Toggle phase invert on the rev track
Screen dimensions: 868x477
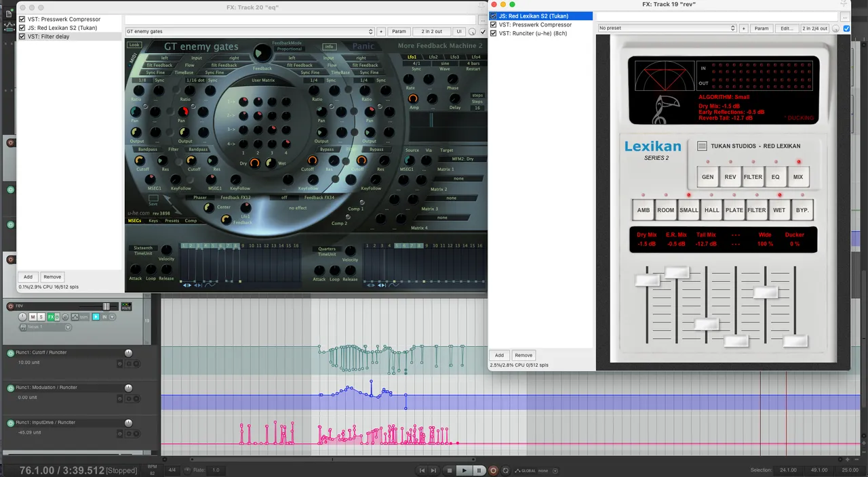click(65, 317)
